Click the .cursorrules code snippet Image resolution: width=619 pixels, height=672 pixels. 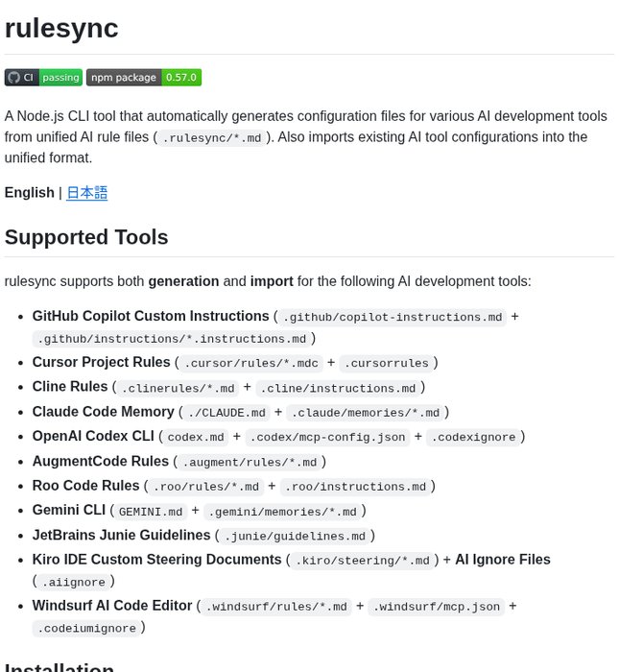tap(387, 363)
